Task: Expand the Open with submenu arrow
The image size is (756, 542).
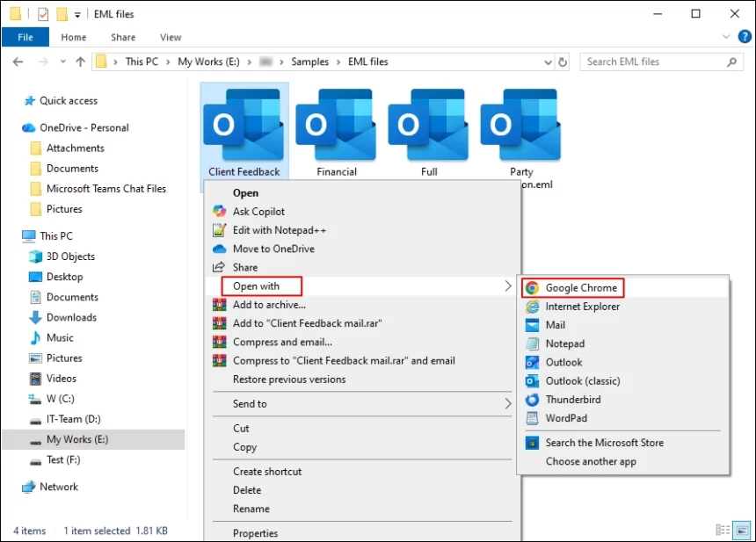Action: (x=508, y=285)
